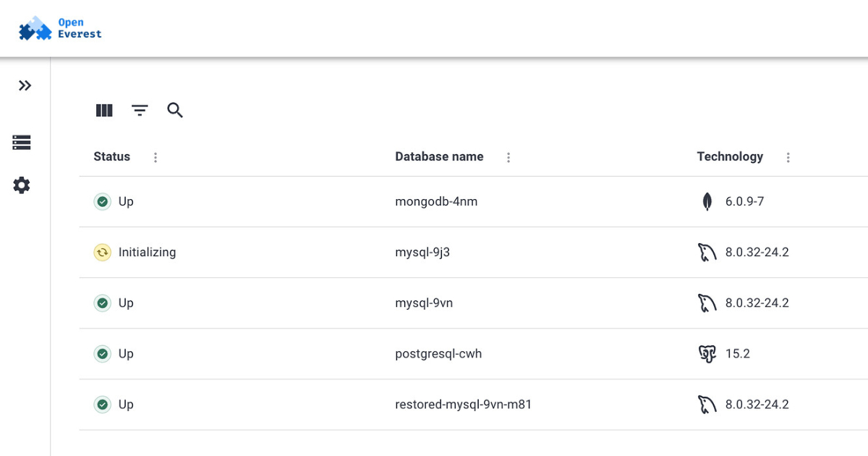Click the search magnifier icon
The height and width of the screenshot is (456, 868).
(175, 110)
